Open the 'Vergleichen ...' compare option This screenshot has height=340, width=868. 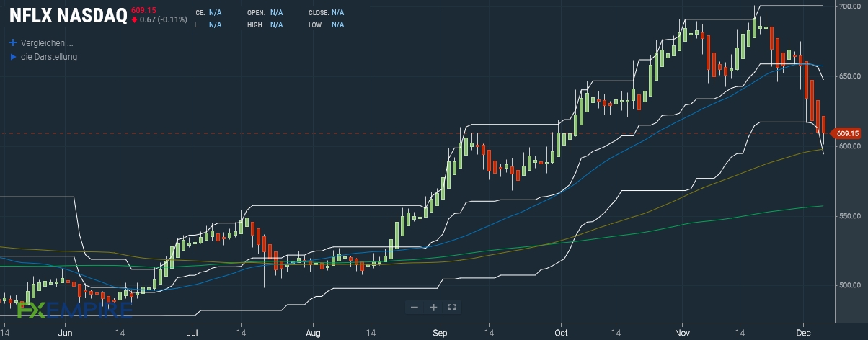48,42
